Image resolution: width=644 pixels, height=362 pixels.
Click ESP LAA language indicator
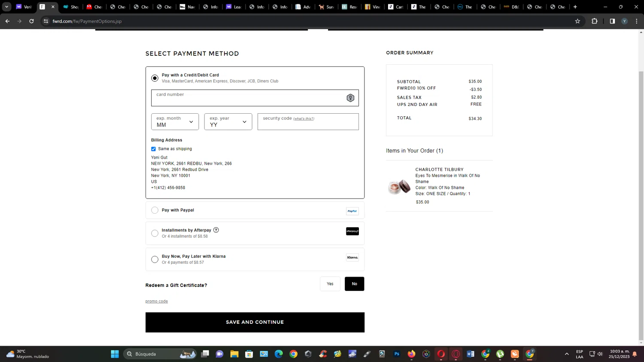pos(580,354)
